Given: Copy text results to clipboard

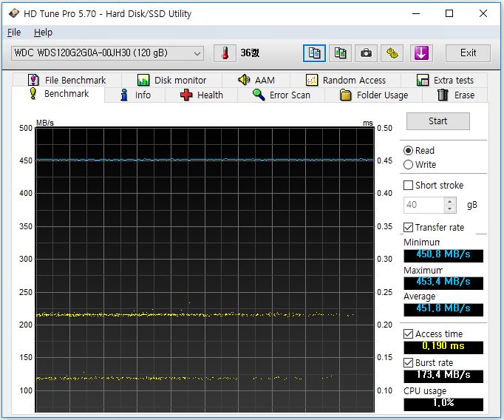Looking at the screenshot, I should click(x=314, y=53).
